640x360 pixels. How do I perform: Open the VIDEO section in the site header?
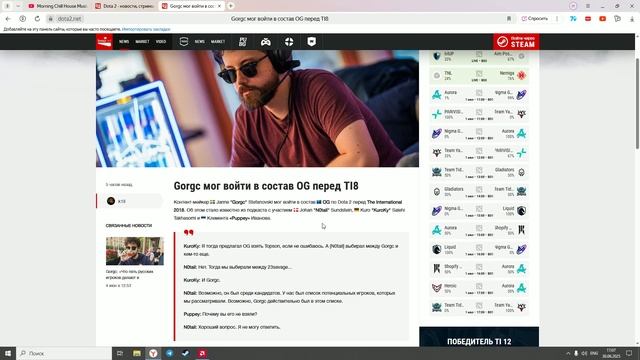(x=161, y=42)
